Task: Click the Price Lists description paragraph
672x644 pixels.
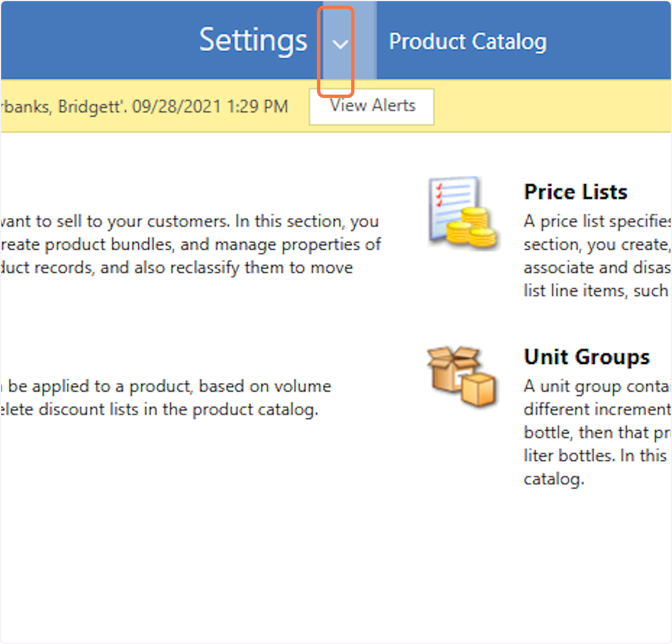Action: (x=596, y=256)
